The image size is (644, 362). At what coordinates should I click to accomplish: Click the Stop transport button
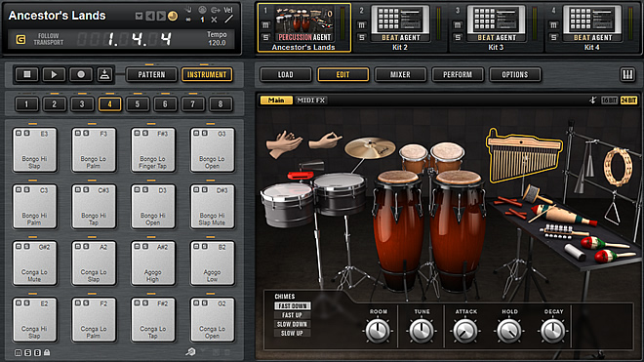tap(27, 74)
